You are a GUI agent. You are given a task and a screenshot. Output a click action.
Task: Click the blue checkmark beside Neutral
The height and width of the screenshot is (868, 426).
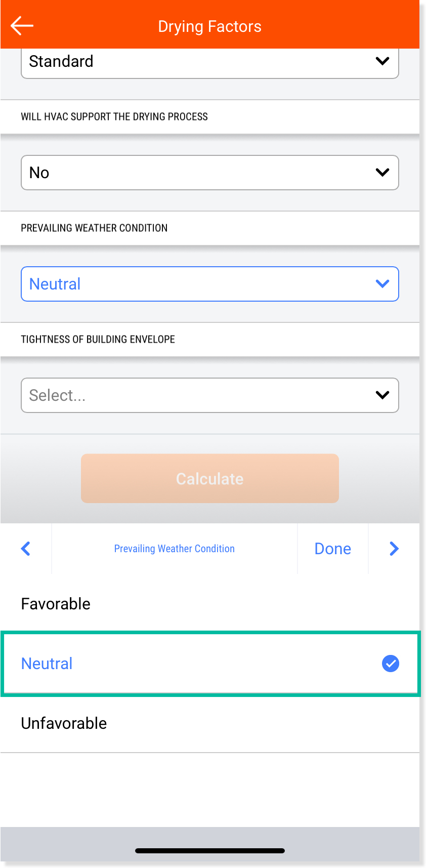[x=391, y=664]
